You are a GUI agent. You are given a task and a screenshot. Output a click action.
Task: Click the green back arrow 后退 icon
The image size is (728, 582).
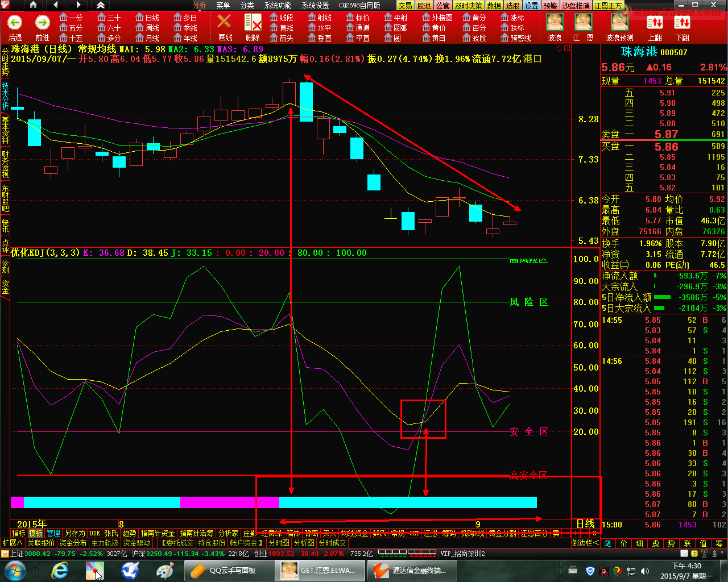pos(15,23)
